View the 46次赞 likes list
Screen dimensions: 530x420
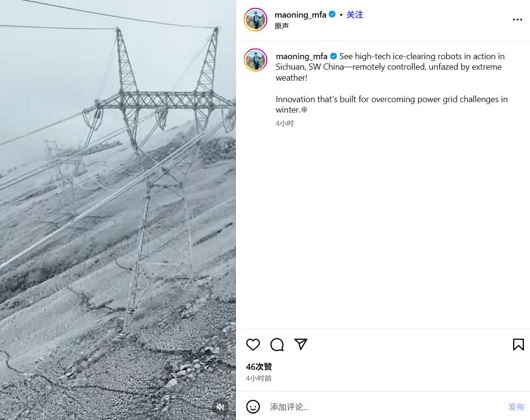tap(259, 367)
